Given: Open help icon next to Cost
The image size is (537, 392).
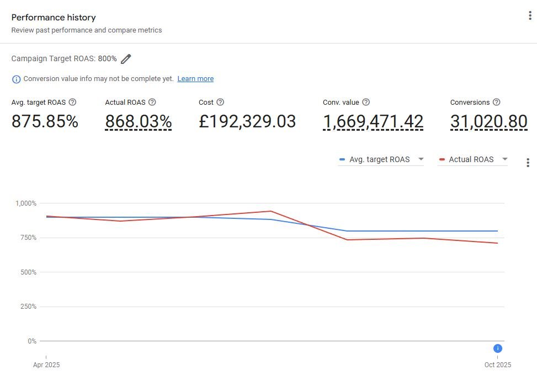Looking at the screenshot, I should tap(220, 102).
